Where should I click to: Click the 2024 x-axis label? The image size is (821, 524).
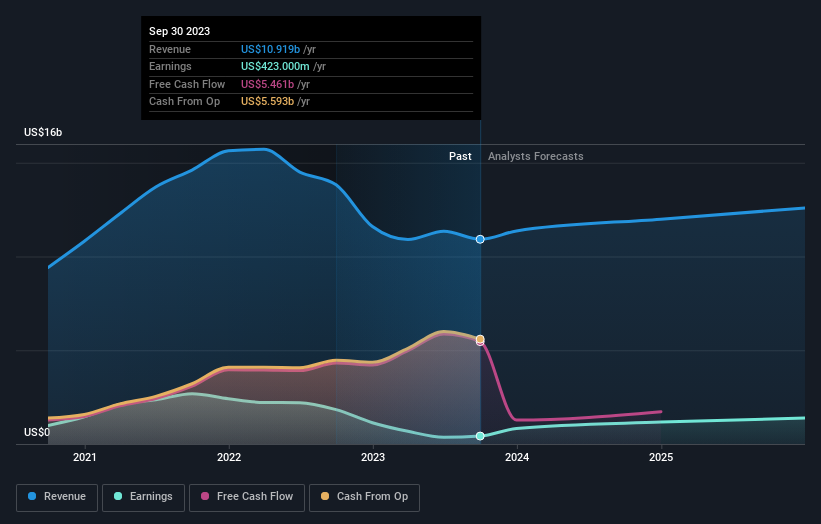517,458
